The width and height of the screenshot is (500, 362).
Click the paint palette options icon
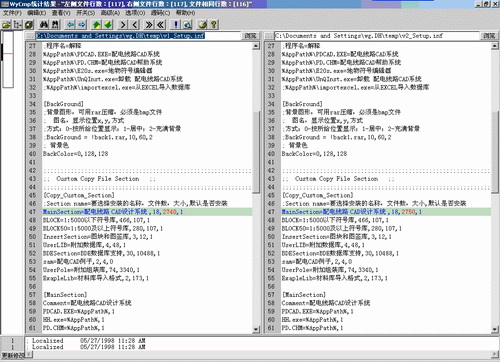(202, 25)
